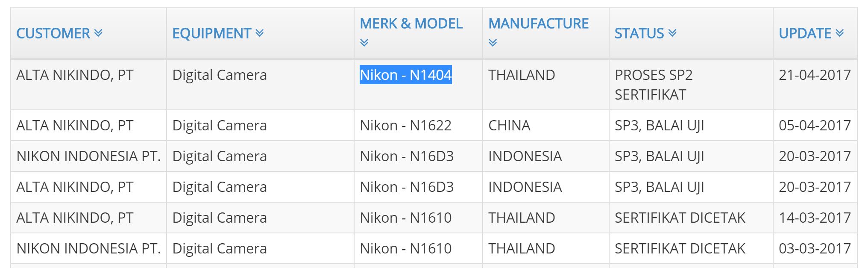Sort by UPDATE header text

(x=805, y=33)
